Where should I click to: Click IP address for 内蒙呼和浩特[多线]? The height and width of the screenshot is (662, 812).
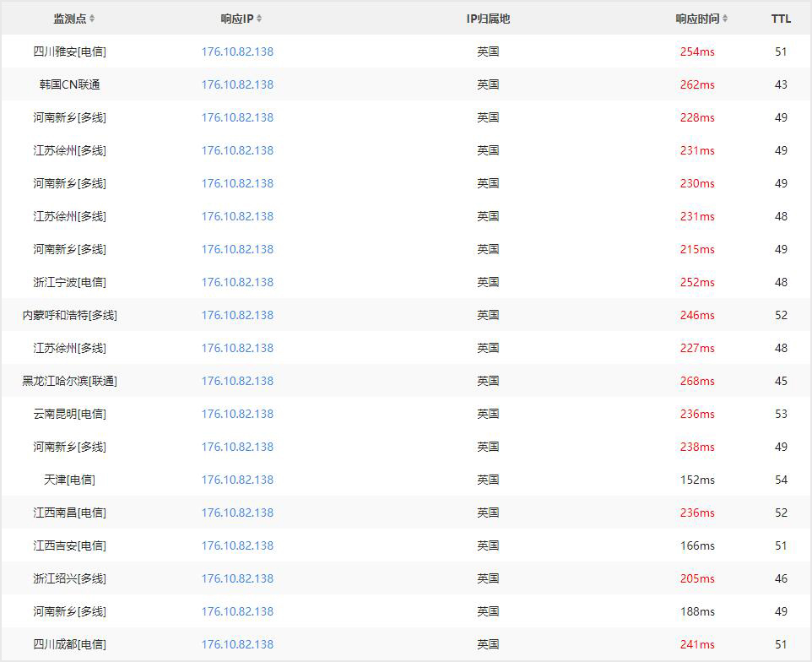[x=237, y=315]
